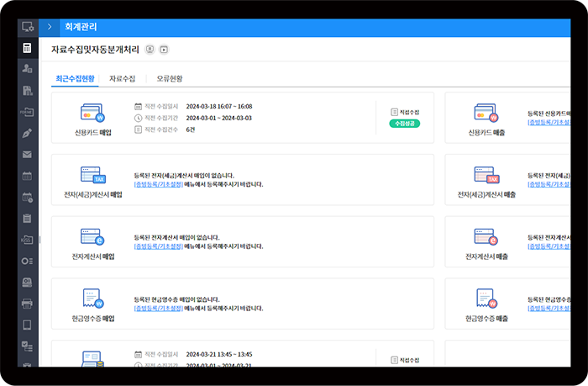Click the 등록된 전자계산서 매입이 없습니다 message

tap(176, 237)
